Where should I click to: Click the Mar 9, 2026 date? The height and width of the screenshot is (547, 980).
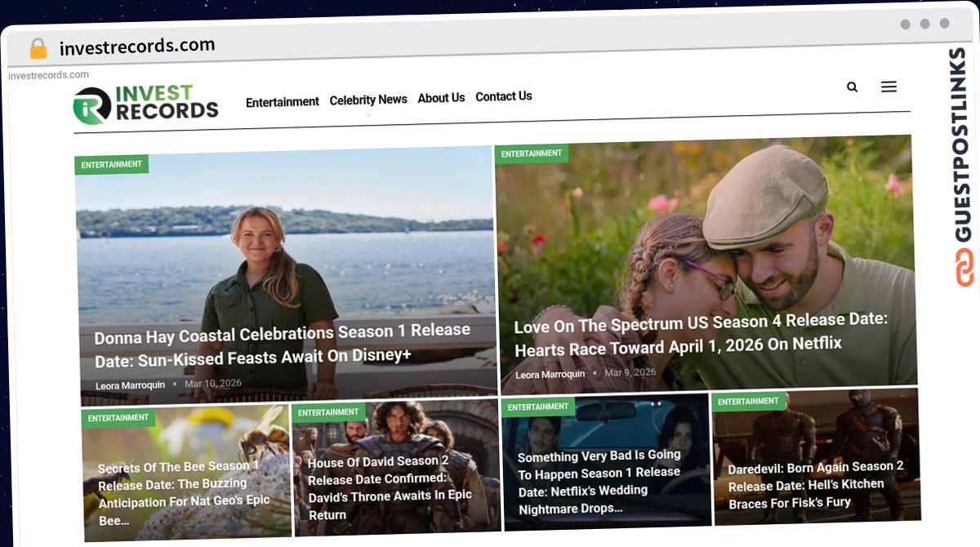tap(630, 372)
